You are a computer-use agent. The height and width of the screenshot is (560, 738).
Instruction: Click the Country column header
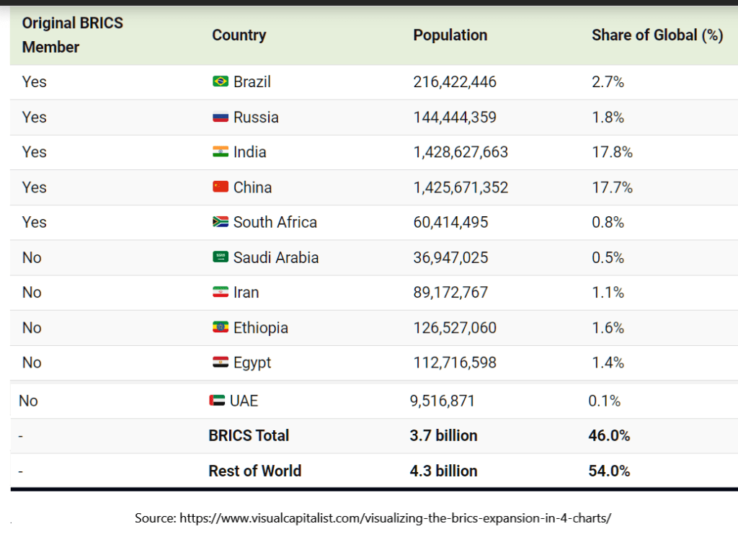coord(239,35)
